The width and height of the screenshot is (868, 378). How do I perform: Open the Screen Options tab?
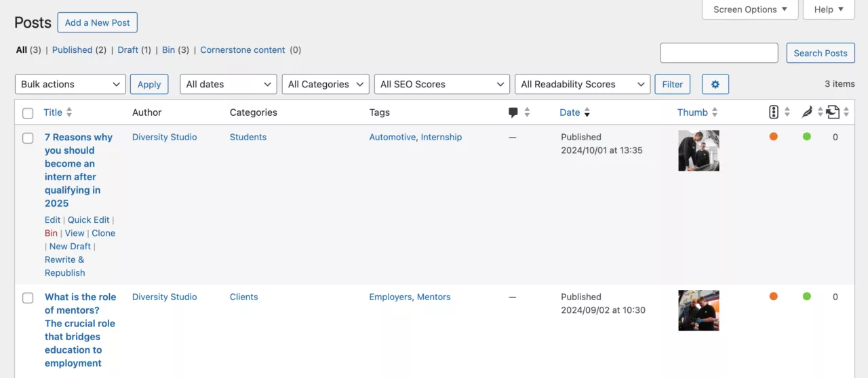pyautogui.click(x=749, y=9)
